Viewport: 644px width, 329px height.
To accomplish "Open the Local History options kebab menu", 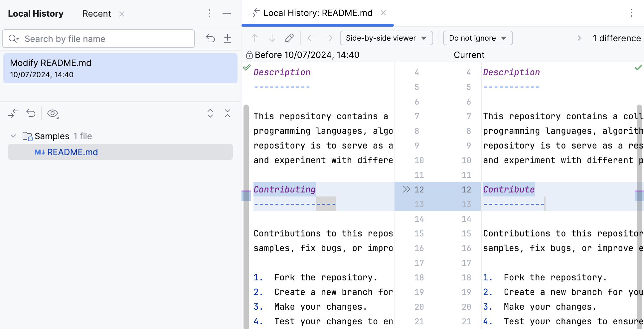I will pos(210,13).
